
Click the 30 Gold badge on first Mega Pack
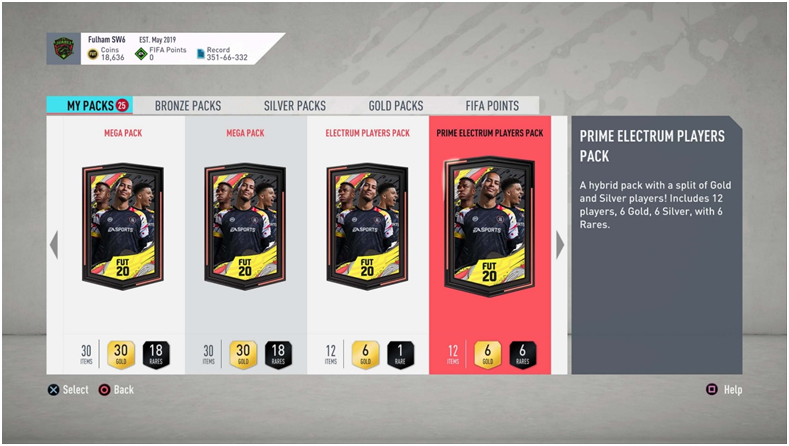[121, 354]
